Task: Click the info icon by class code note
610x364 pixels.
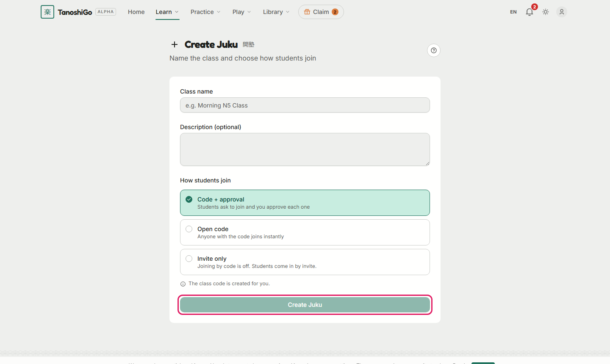Action: click(183, 284)
